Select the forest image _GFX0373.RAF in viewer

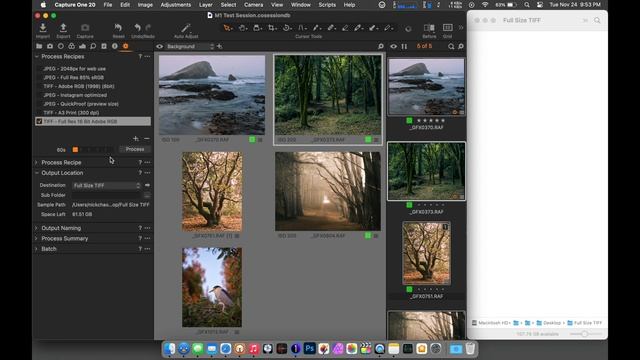click(328, 96)
